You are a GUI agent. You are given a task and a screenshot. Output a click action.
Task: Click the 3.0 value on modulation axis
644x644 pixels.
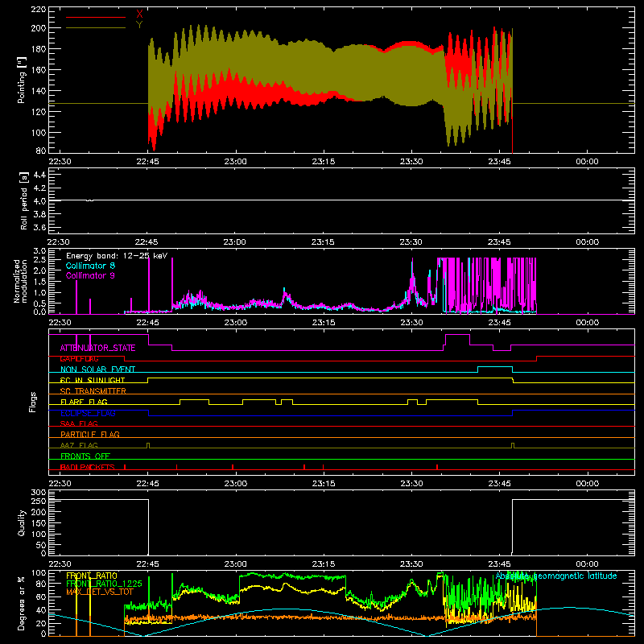(x=39, y=251)
